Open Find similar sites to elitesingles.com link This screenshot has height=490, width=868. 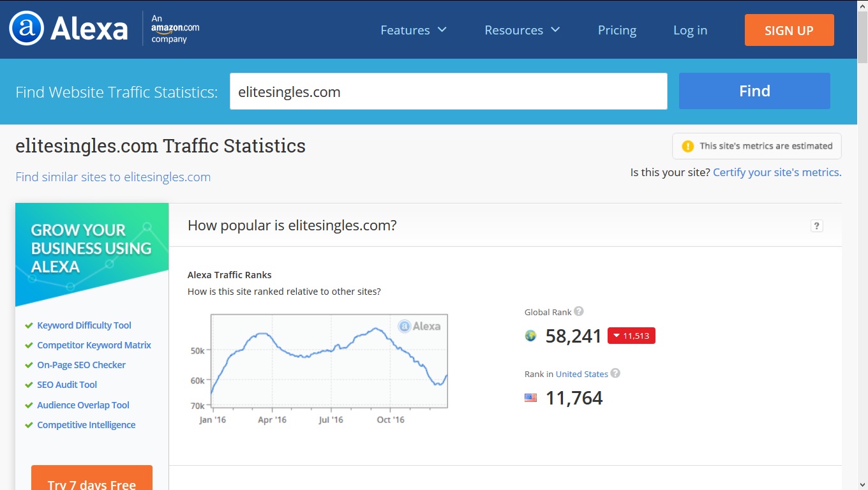pos(113,177)
